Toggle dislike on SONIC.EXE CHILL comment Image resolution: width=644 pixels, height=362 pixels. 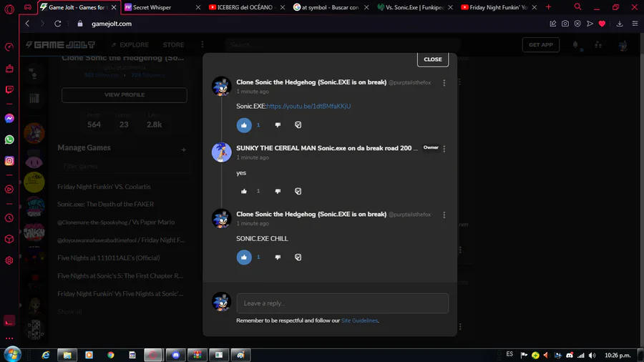278,257
